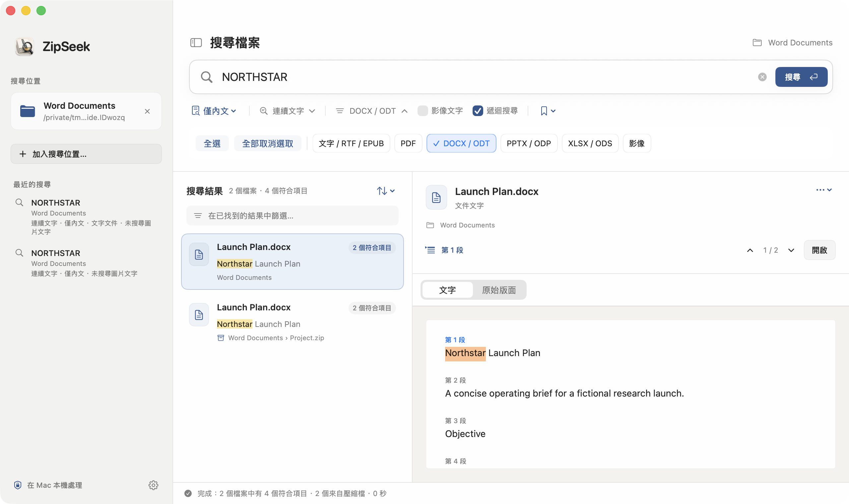
Task: Switch to the 文字 preview tab
Action: [x=448, y=290]
